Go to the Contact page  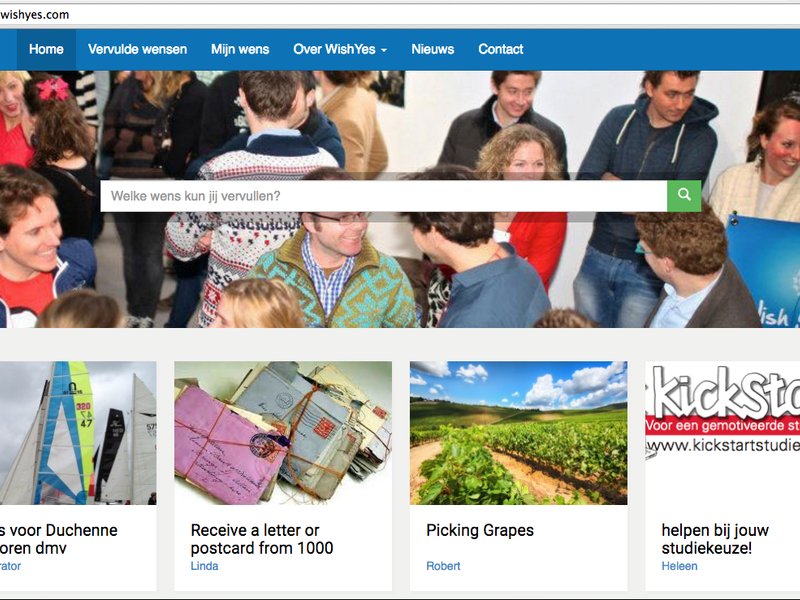tap(501, 49)
